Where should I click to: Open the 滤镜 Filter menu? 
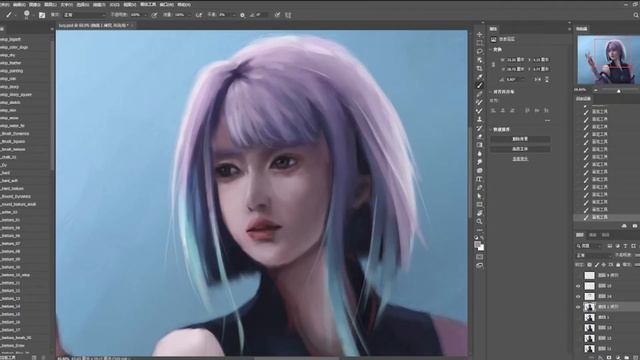tap(99, 4)
